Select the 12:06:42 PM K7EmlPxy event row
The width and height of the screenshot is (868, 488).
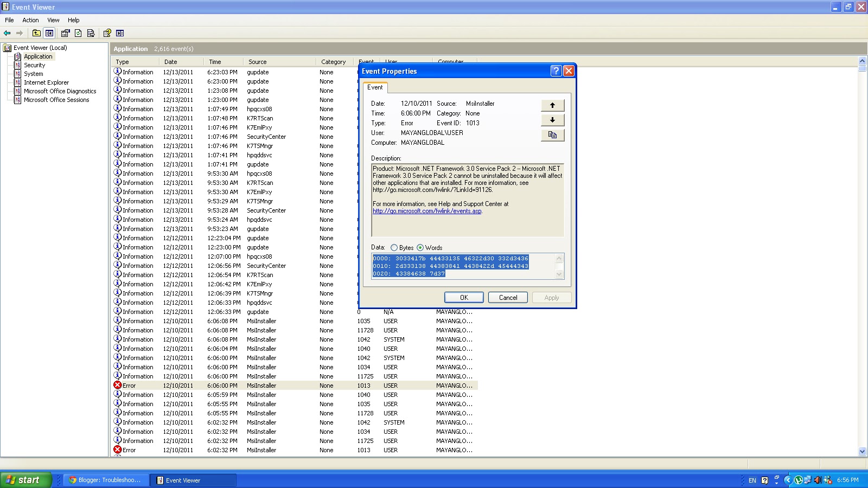click(x=295, y=284)
